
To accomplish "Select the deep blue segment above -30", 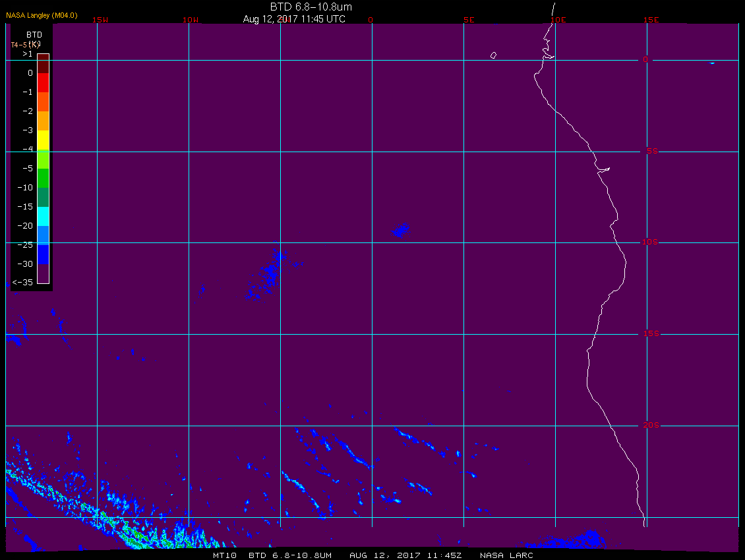I will (44, 254).
